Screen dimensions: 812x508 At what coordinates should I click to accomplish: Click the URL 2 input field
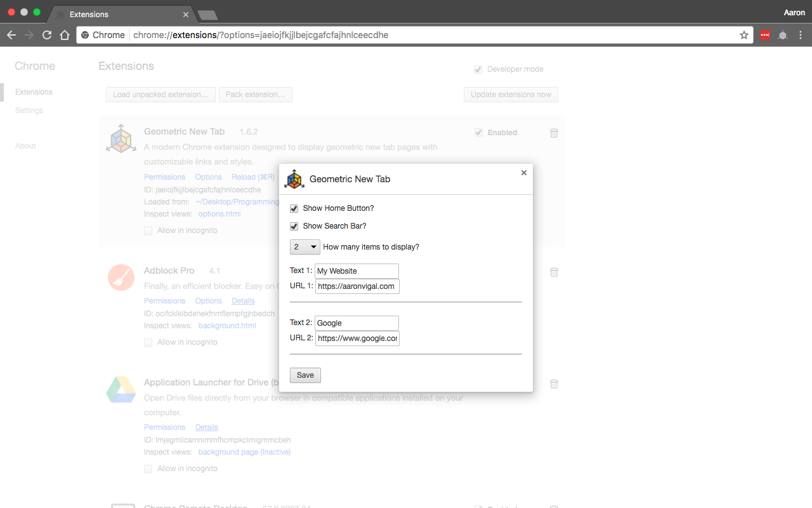tap(357, 338)
